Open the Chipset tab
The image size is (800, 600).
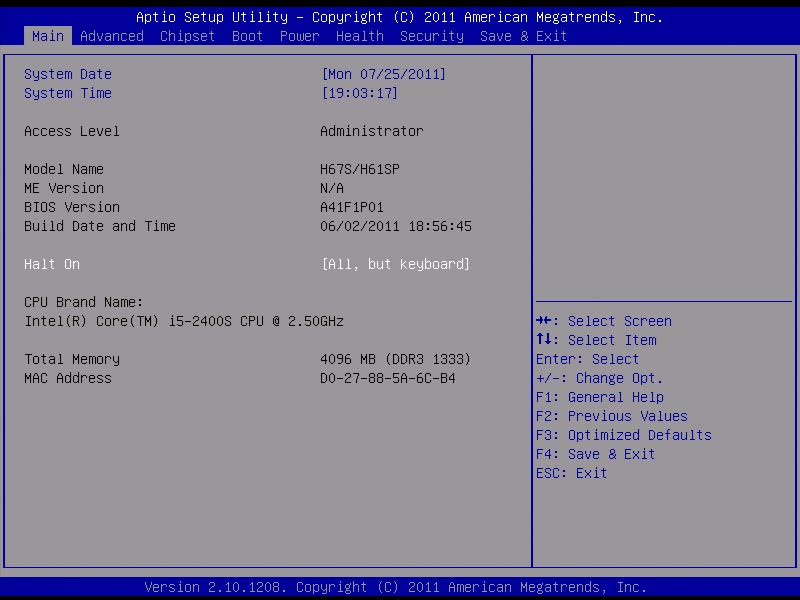coord(187,36)
